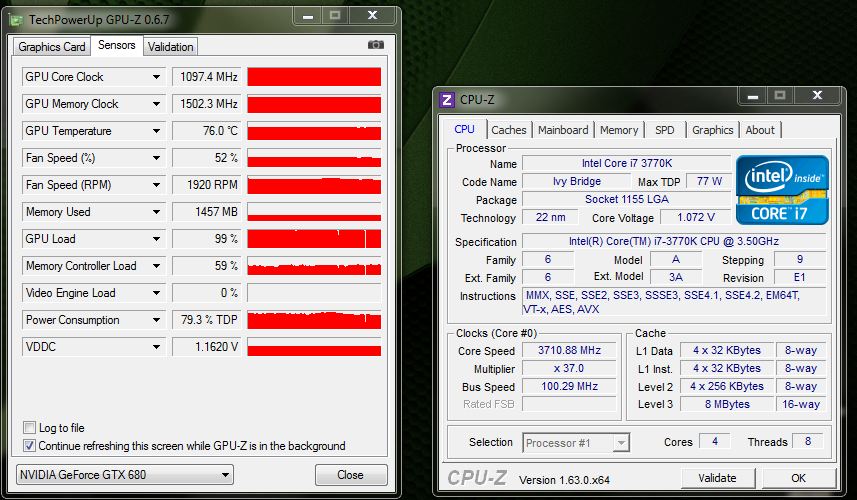
Task: Click the Threads count value 8
Action: pyautogui.click(x=808, y=441)
